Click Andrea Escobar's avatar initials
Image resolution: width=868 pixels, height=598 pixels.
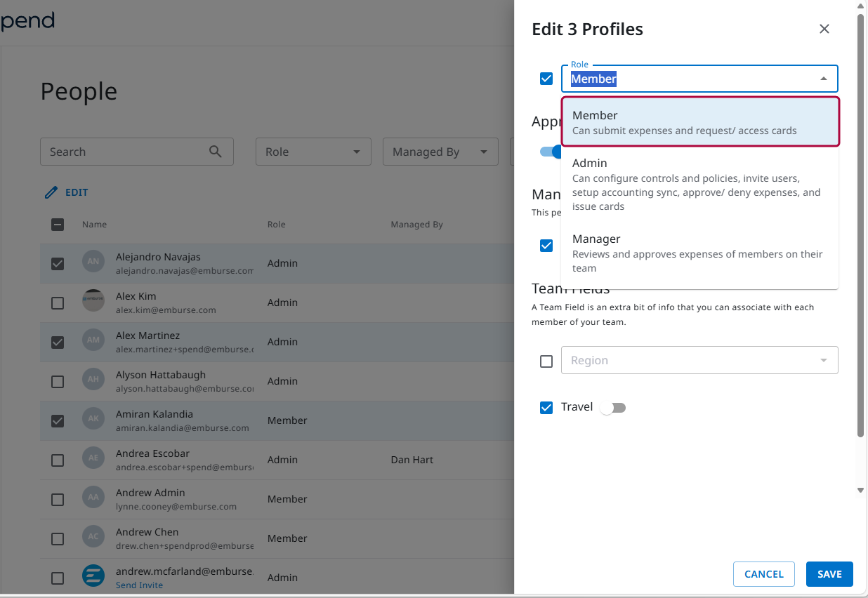tap(93, 458)
